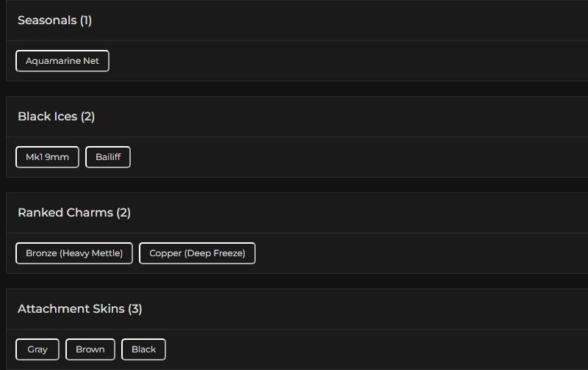Toggle the Attachment Skins section heading
This screenshot has width=588, height=370.
tap(71, 309)
